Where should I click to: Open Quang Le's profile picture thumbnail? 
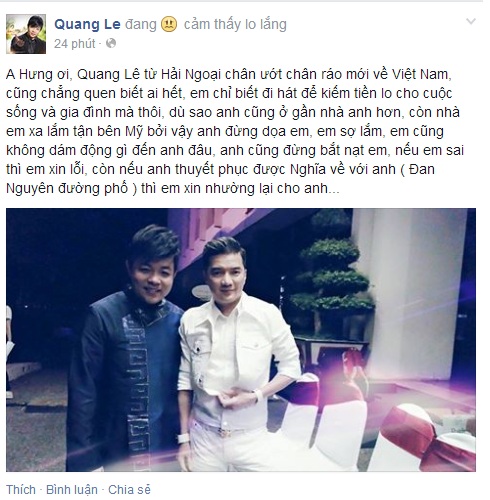click(x=26, y=34)
